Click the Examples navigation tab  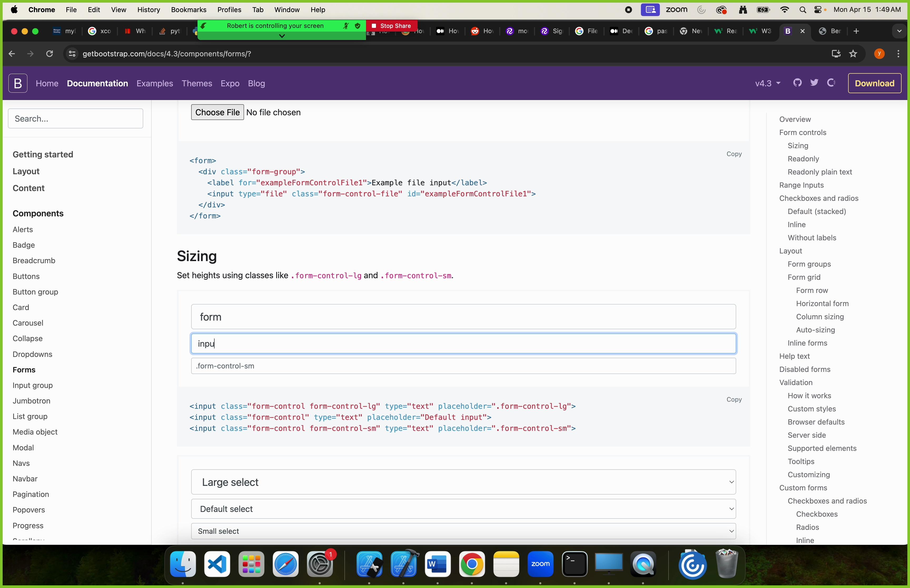155,83
